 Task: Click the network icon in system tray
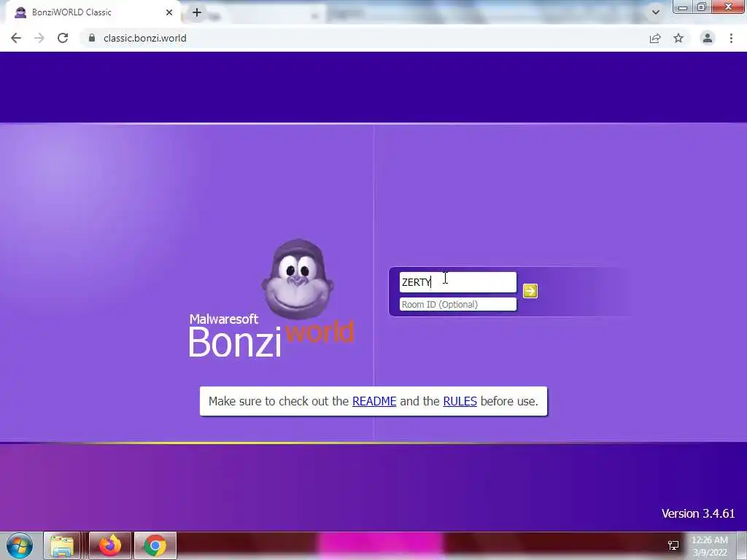pyautogui.click(x=673, y=545)
